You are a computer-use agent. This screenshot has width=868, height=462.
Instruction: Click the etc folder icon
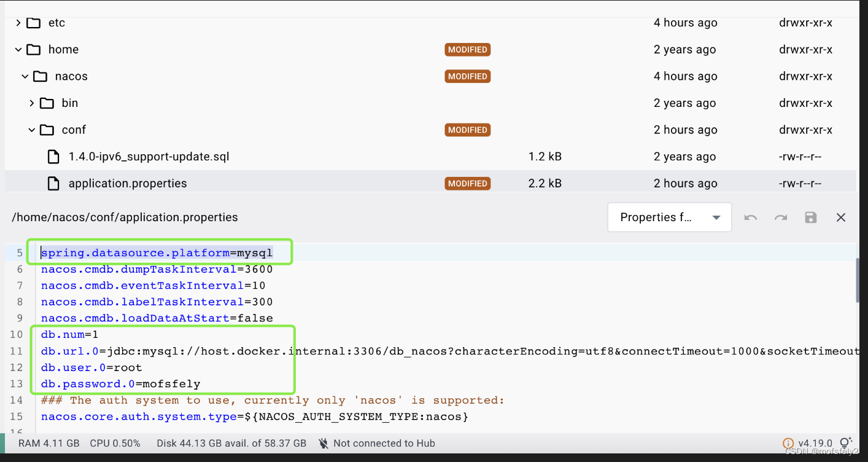click(x=34, y=23)
